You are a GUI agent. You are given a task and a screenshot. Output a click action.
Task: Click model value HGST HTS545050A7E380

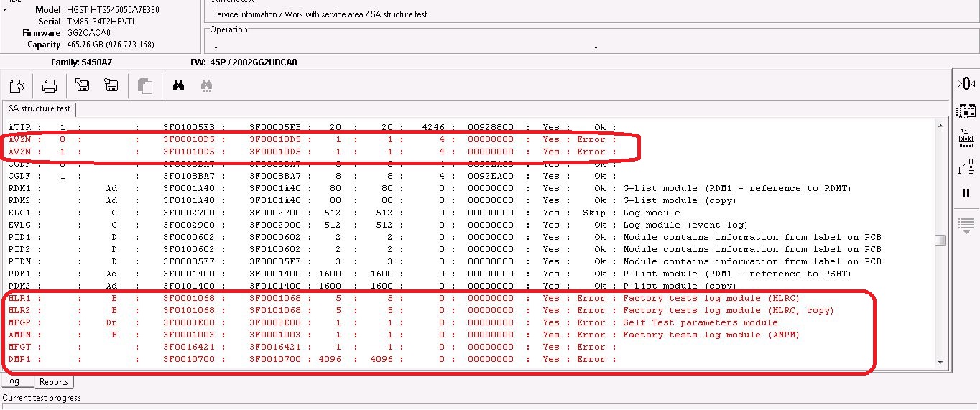(x=113, y=10)
